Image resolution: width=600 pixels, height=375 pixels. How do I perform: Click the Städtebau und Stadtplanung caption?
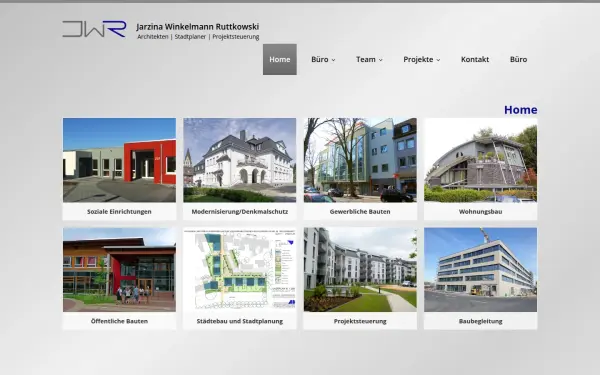[x=240, y=321]
